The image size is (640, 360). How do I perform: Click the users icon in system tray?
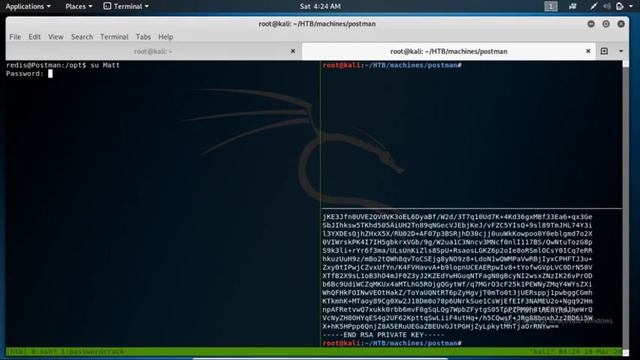573,6
